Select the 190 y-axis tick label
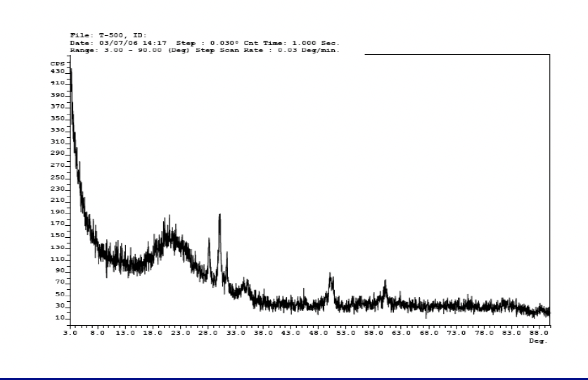Screen dimensions: 588x380 coord(58,213)
